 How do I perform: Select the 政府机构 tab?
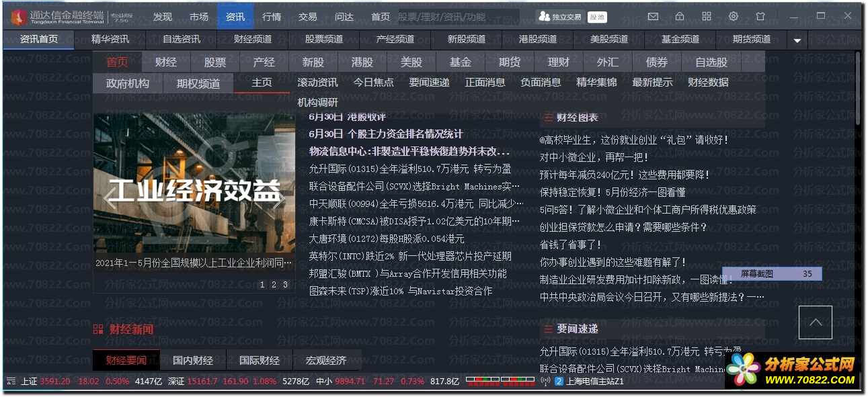128,83
